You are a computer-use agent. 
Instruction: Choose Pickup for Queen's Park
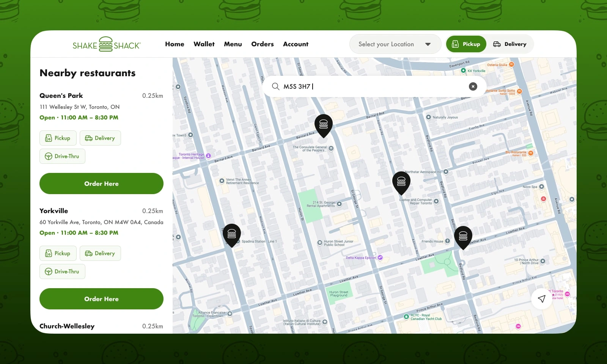(x=58, y=138)
